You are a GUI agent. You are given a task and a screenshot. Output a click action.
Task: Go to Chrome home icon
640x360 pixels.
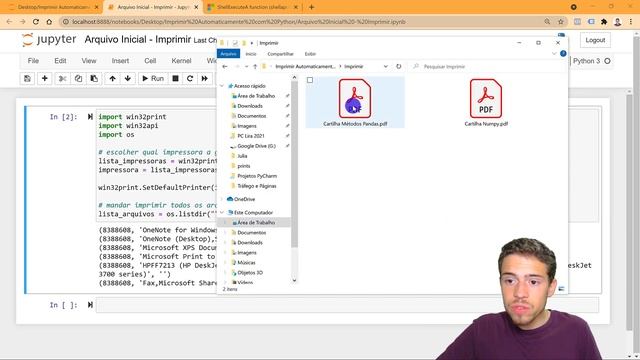(x=49, y=22)
